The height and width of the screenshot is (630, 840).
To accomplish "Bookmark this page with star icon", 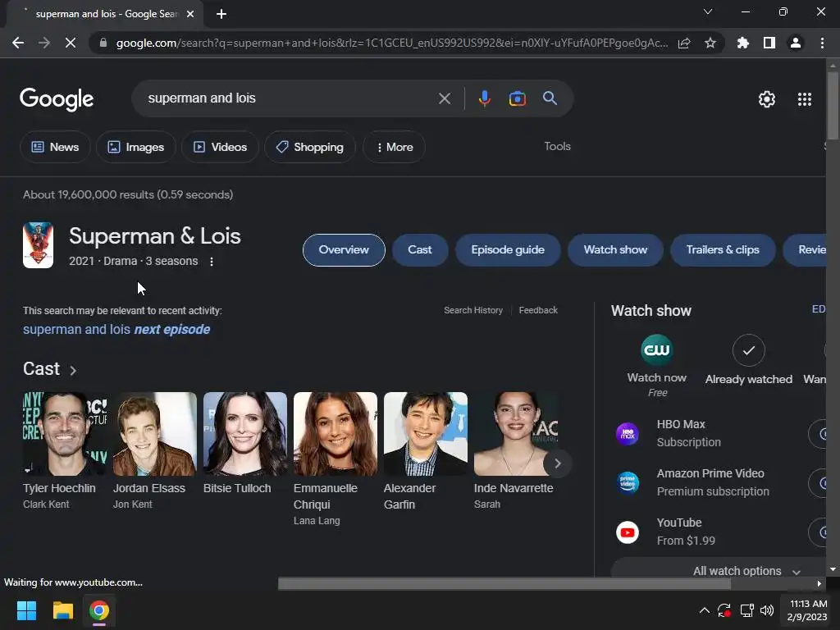I will click(710, 43).
